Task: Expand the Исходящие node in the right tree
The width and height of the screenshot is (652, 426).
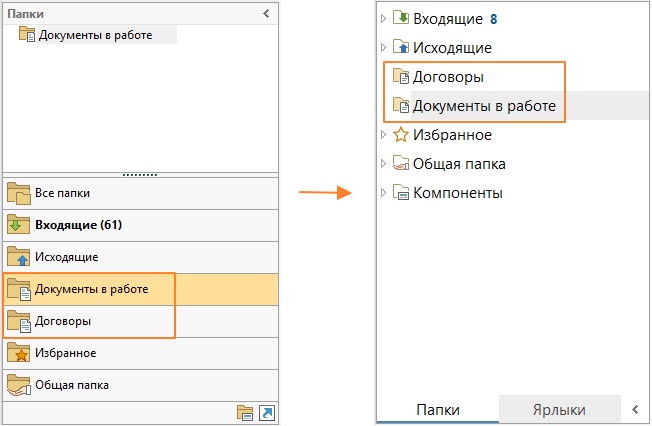Action: pyautogui.click(x=383, y=47)
